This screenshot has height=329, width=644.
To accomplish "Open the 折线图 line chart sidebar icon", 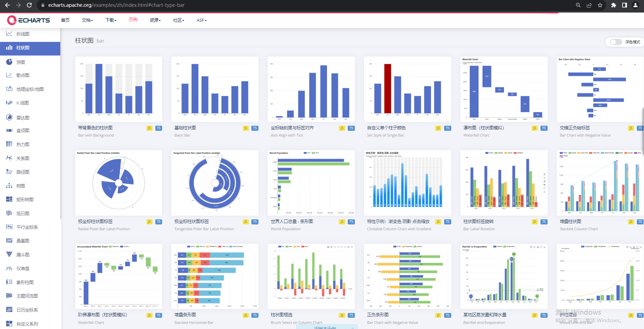I will point(9,34).
